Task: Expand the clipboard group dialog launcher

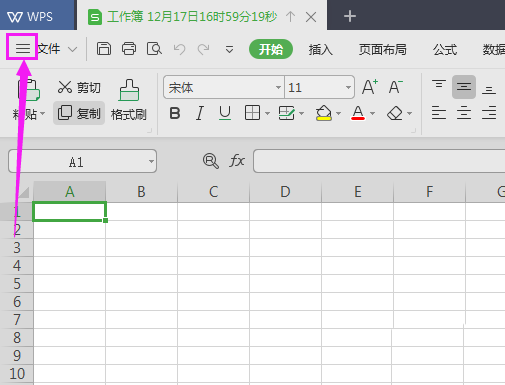Action: (x=150, y=131)
